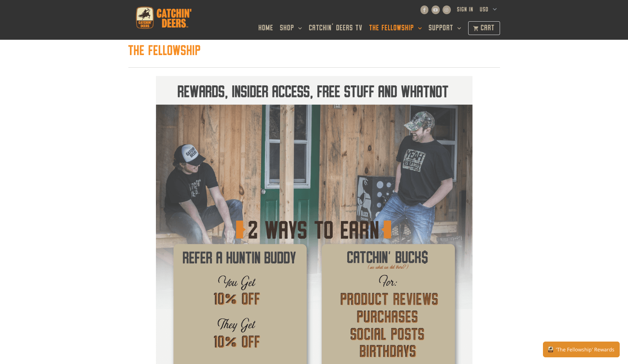Select The Fellowship nav item
628x364 pixels.
point(391,28)
